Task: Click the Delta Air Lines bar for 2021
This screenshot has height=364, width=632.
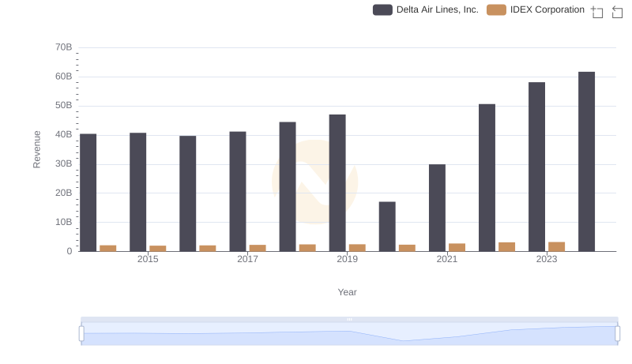Action: coord(438,208)
